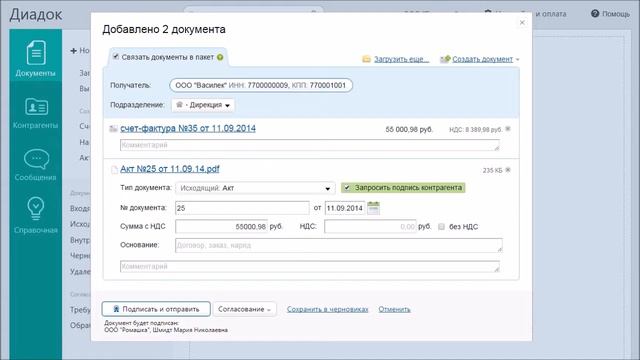Open Акт №25 от 11.09.14.pdf link
Viewport: 640px width, 360px height.
[170, 169]
